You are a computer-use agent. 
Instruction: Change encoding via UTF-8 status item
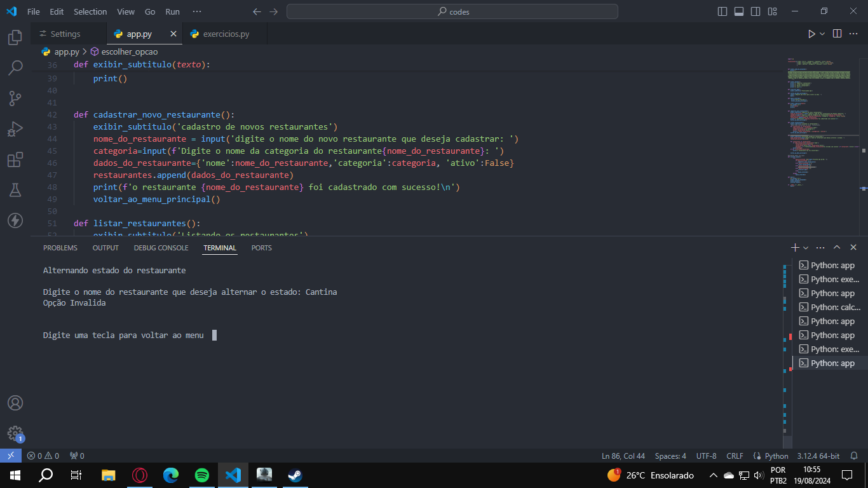[706, 456]
